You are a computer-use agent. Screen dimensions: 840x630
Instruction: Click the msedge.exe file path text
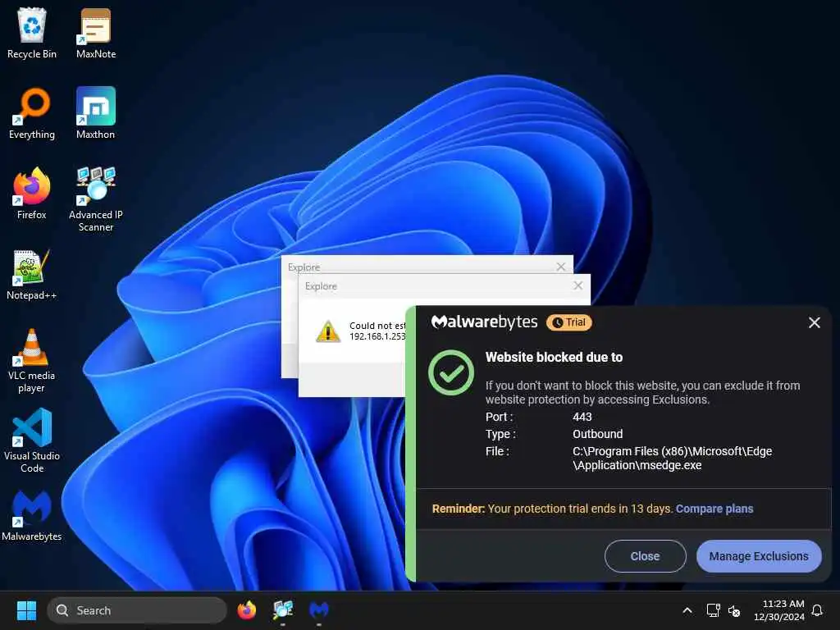tap(672, 458)
